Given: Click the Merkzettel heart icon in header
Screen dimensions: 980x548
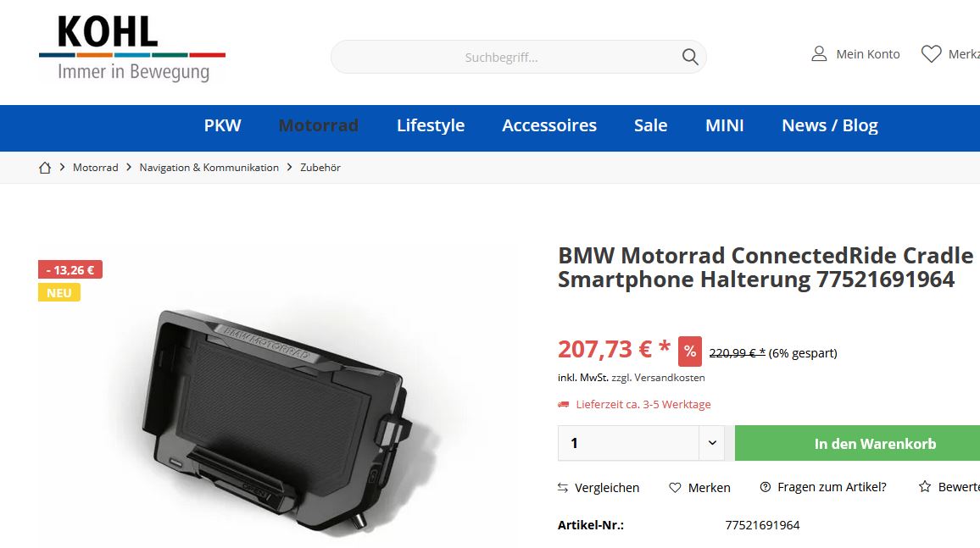Looking at the screenshot, I should 931,53.
